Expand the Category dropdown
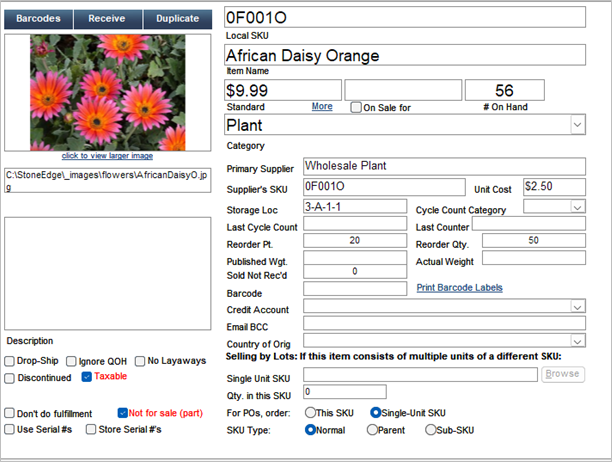Viewport: 612px width, 462px height. pos(577,125)
